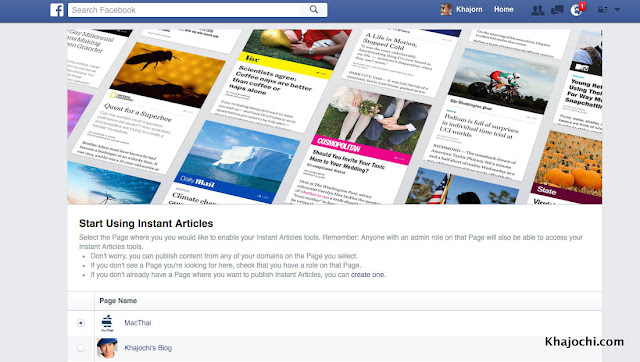Click the Instant Articles banner image
This screenshot has width=640, height=362.
pos(334,117)
